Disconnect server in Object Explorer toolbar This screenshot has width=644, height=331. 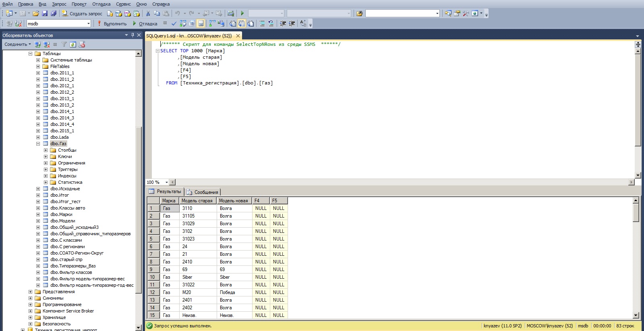[46, 44]
